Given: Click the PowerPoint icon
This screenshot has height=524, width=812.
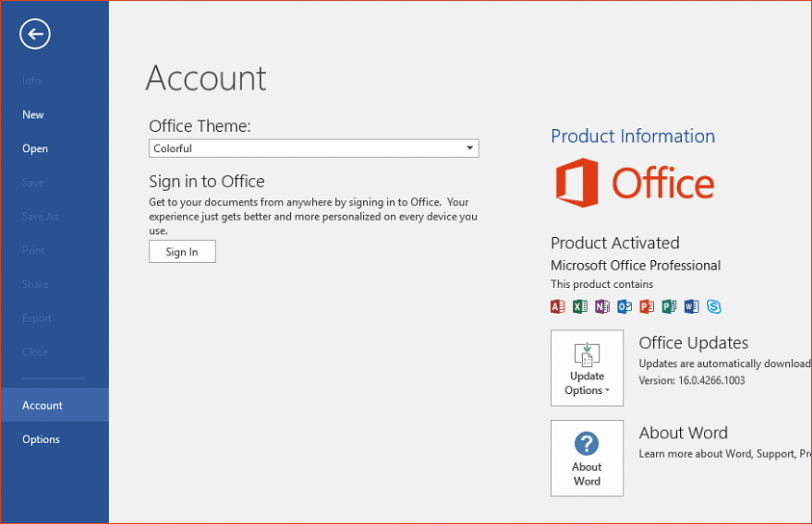Looking at the screenshot, I should (646, 307).
